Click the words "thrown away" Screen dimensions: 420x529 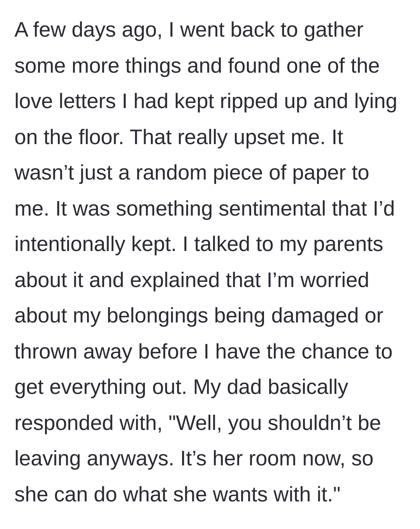(x=73, y=352)
